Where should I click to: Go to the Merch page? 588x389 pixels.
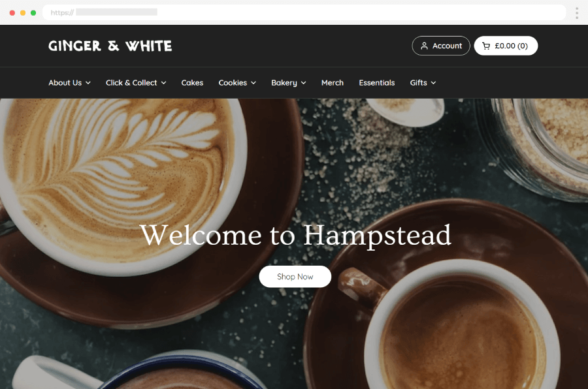pyautogui.click(x=333, y=83)
